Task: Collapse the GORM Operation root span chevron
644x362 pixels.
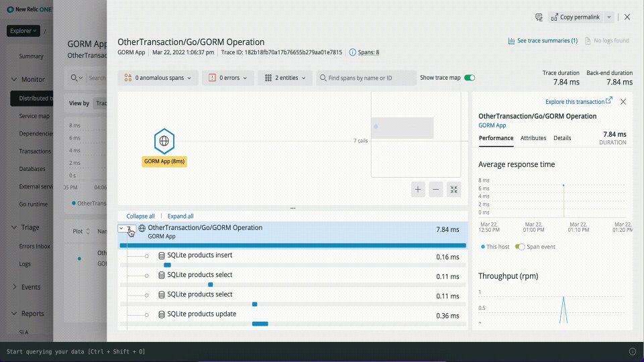Action: pyautogui.click(x=121, y=228)
